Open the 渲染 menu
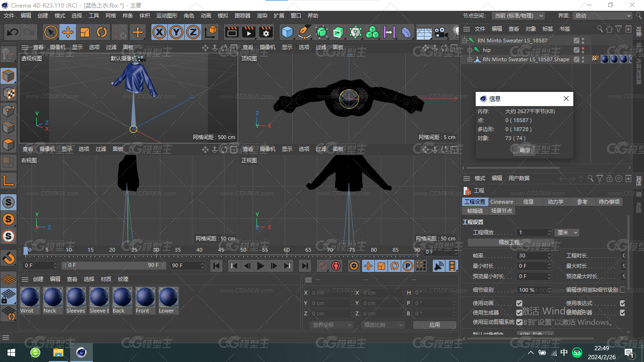 coord(262,16)
